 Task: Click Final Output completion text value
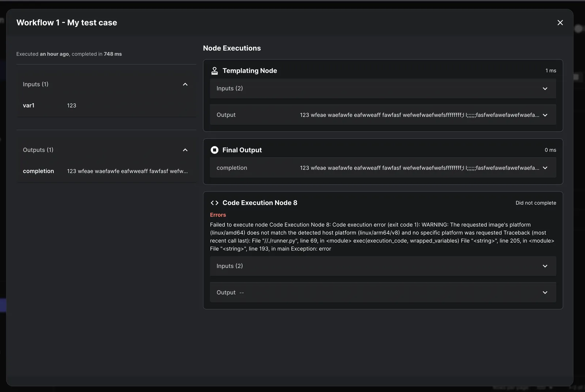[419, 168]
